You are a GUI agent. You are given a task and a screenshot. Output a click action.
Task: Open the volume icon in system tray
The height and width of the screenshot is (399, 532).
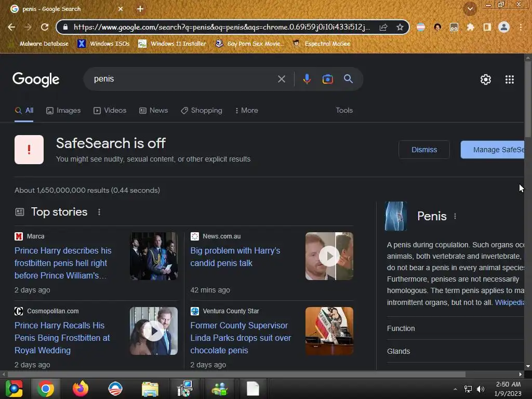click(x=481, y=389)
